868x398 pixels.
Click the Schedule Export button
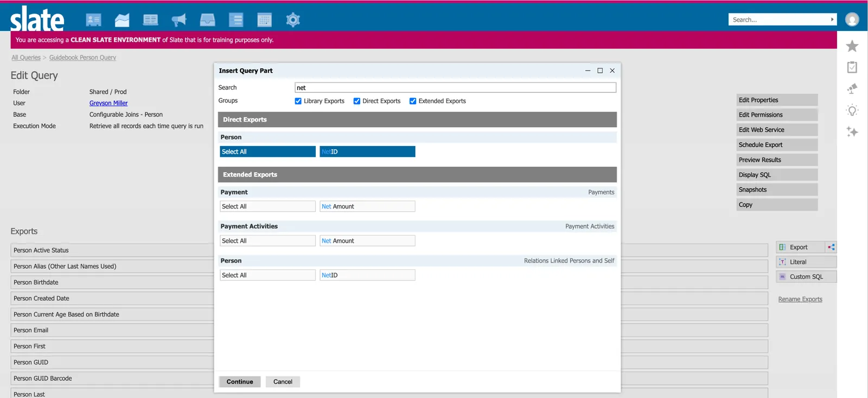(777, 145)
